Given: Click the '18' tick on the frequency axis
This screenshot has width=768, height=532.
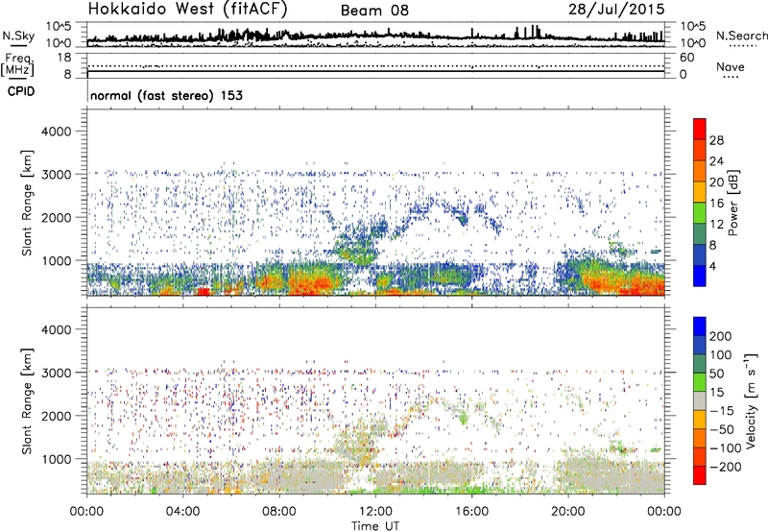Looking at the screenshot, I should (x=64, y=58).
